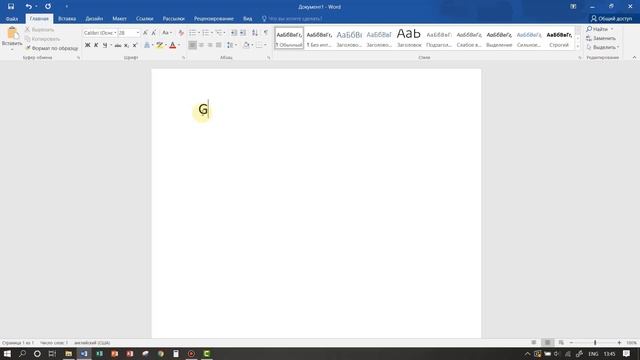The height and width of the screenshot is (360, 640).
Task: Justify the text
Action: (x=218, y=45)
